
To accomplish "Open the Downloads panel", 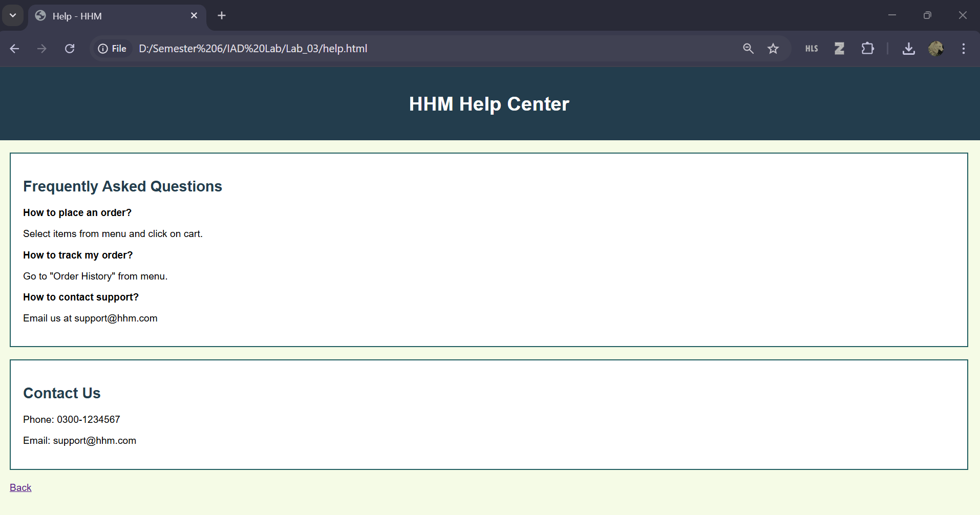I will (x=909, y=49).
